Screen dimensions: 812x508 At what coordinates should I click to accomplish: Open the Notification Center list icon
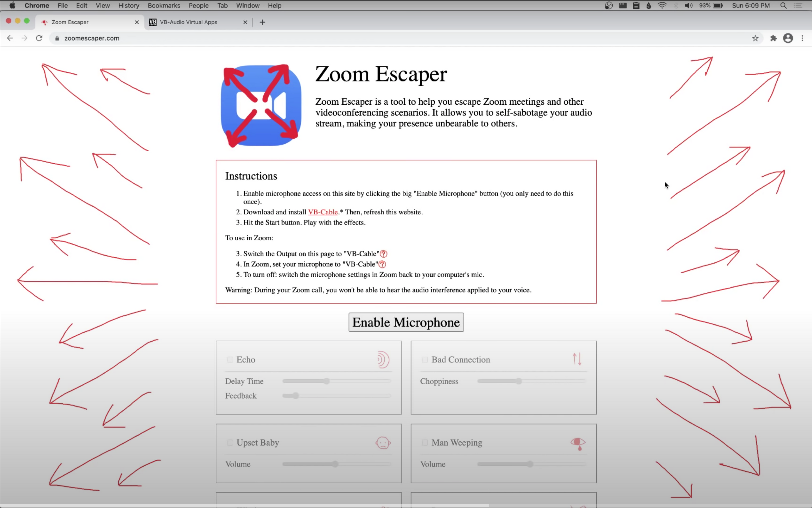click(x=798, y=5)
